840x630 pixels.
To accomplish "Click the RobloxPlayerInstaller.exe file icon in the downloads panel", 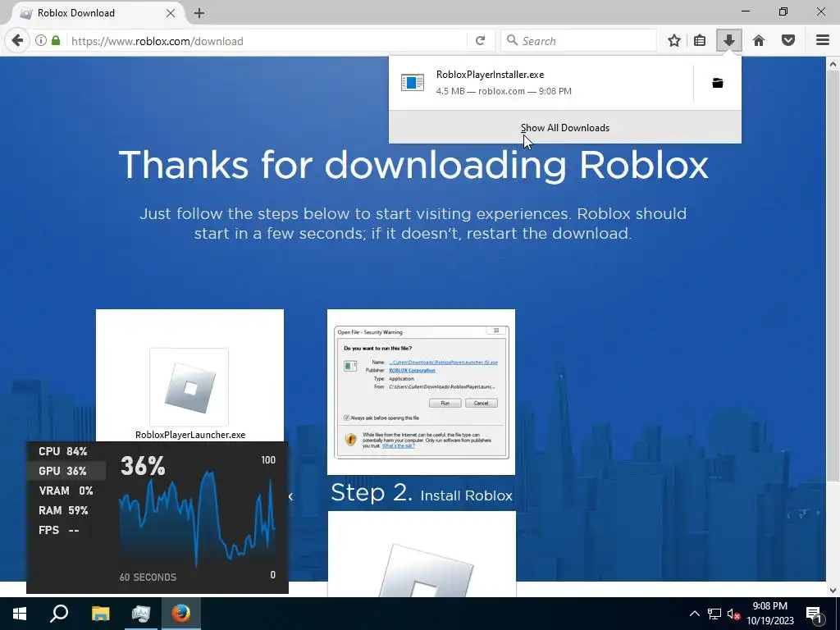I will (x=413, y=83).
